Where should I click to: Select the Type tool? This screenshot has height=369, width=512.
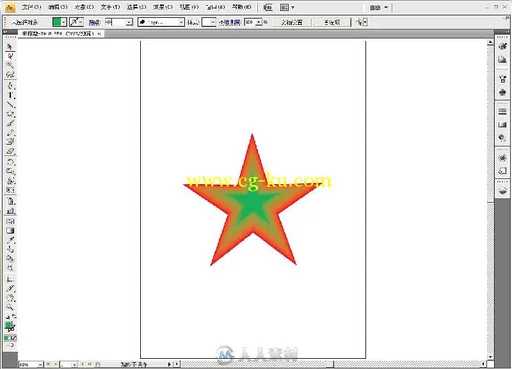(x=10, y=95)
